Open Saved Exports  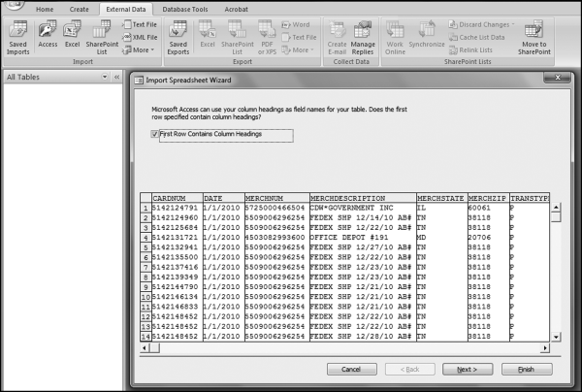pyautogui.click(x=178, y=38)
